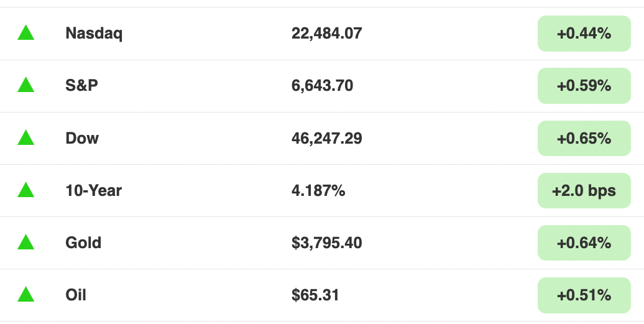Open the 10-Year yield label
The height and width of the screenshot is (324, 644).
94,190
